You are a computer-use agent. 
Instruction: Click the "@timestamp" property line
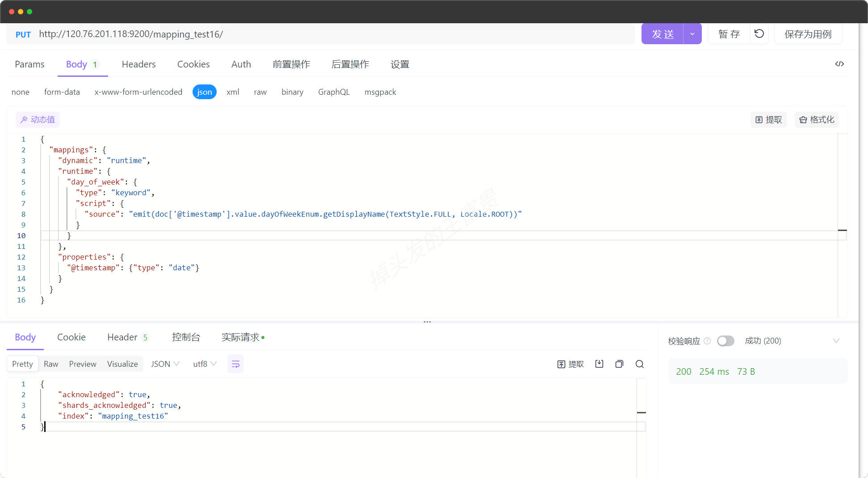133,268
